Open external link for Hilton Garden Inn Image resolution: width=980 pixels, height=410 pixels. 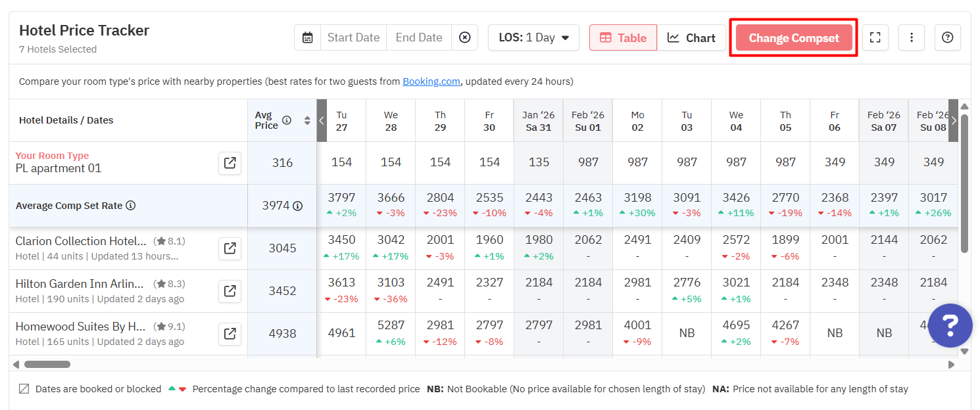tap(230, 291)
